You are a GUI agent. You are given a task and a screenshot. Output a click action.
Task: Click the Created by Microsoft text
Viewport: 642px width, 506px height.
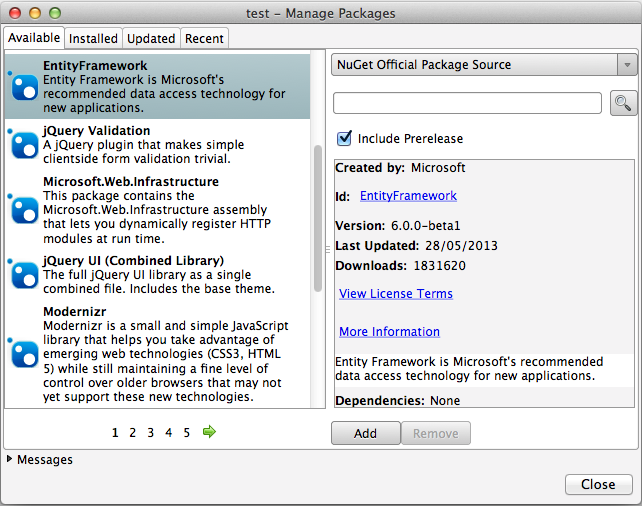coord(400,168)
